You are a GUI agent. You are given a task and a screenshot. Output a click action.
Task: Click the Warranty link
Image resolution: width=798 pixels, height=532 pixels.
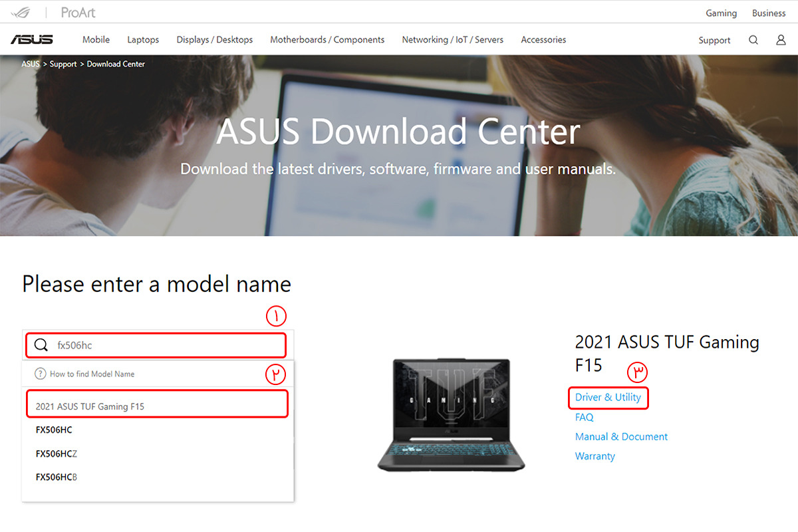tap(595, 456)
